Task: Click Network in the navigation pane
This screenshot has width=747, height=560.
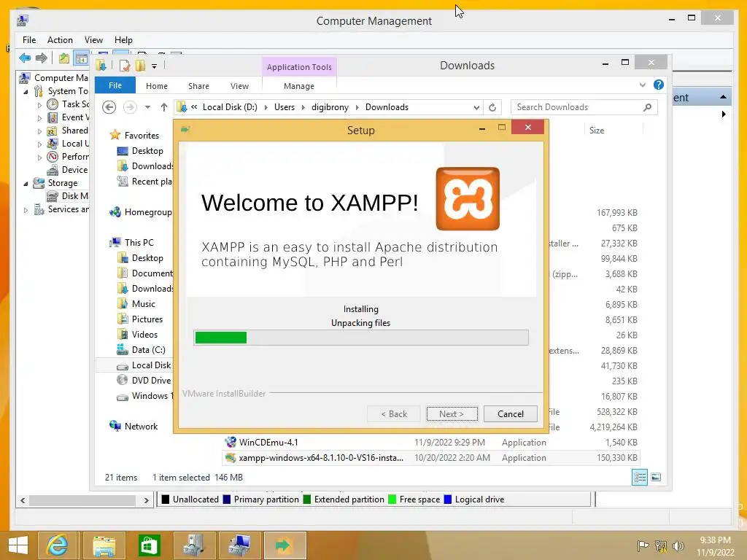Action: 133,426
